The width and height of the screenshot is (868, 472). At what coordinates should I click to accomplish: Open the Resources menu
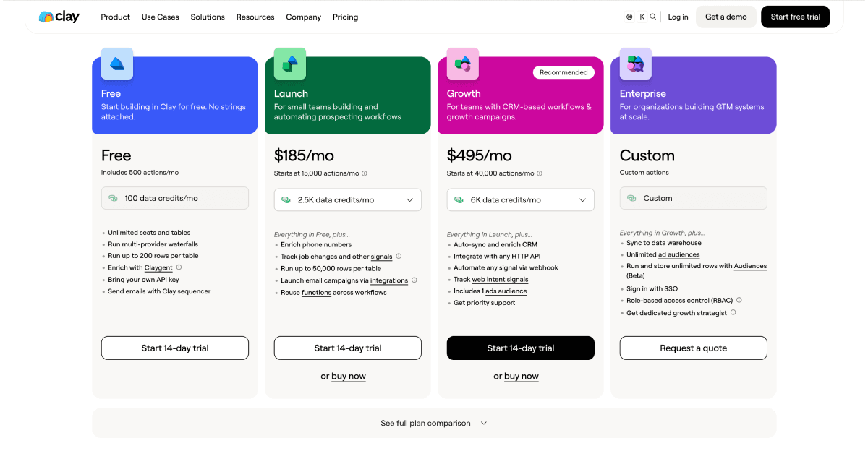(x=255, y=17)
